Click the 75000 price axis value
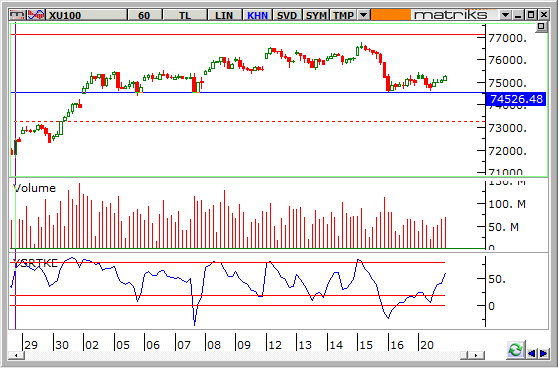The height and width of the screenshot is (368, 558). point(508,83)
